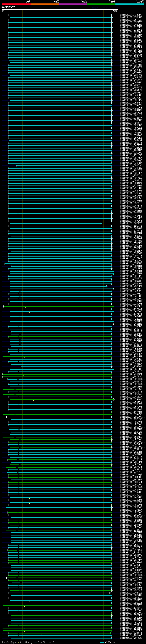Select query name AV553357

[8, 7]
